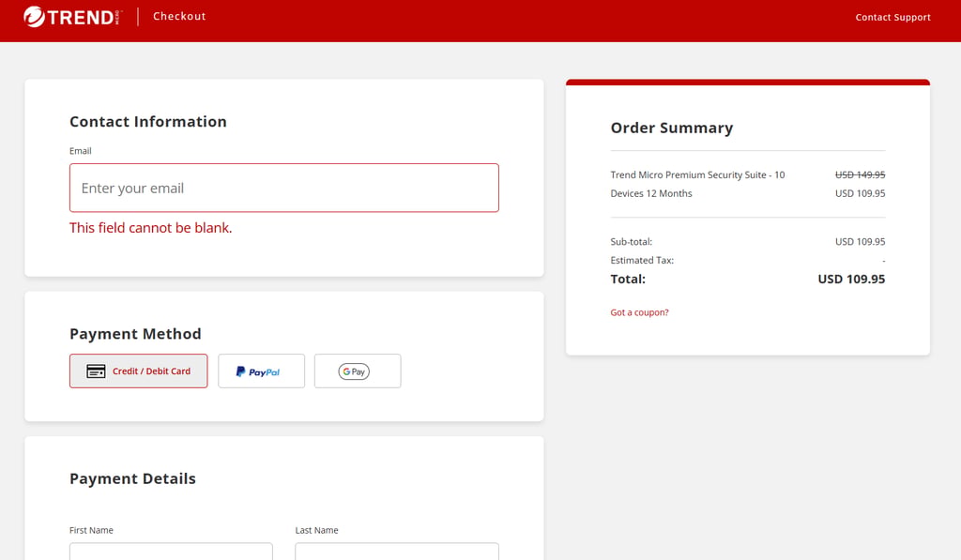Click the Payment Method heading

135,334
